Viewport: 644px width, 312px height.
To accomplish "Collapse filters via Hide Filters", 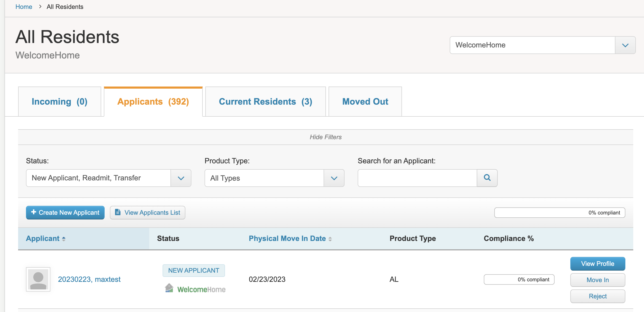I will pos(326,137).
